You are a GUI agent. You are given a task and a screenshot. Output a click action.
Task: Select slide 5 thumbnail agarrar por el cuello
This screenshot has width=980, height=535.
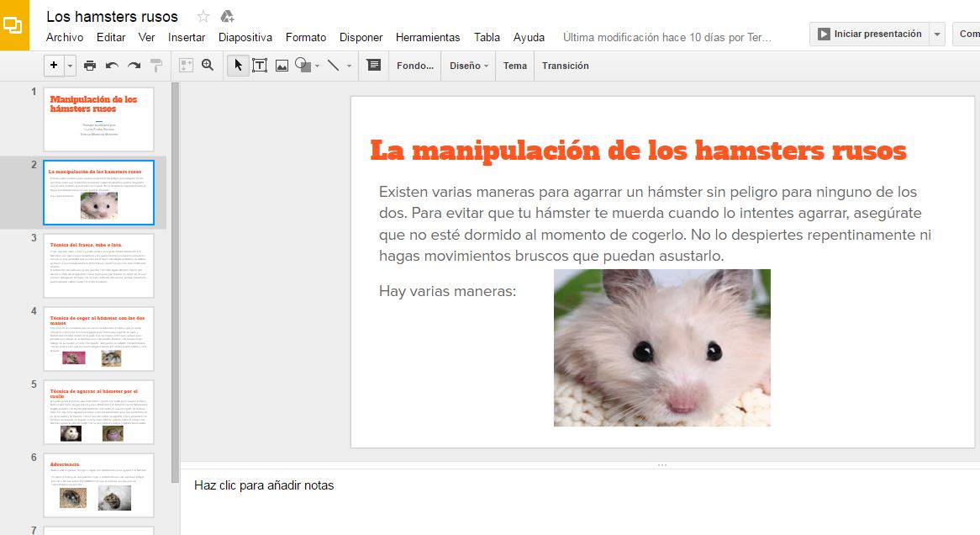(98, 411)
